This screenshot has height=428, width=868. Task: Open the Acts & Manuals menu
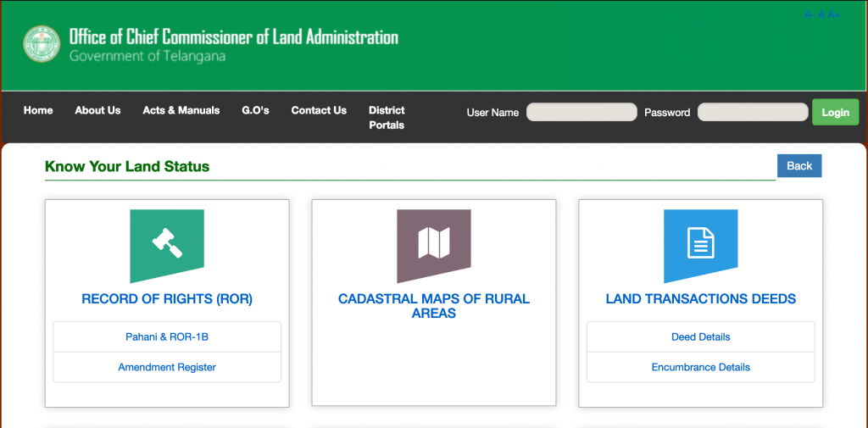pos(181,110)
